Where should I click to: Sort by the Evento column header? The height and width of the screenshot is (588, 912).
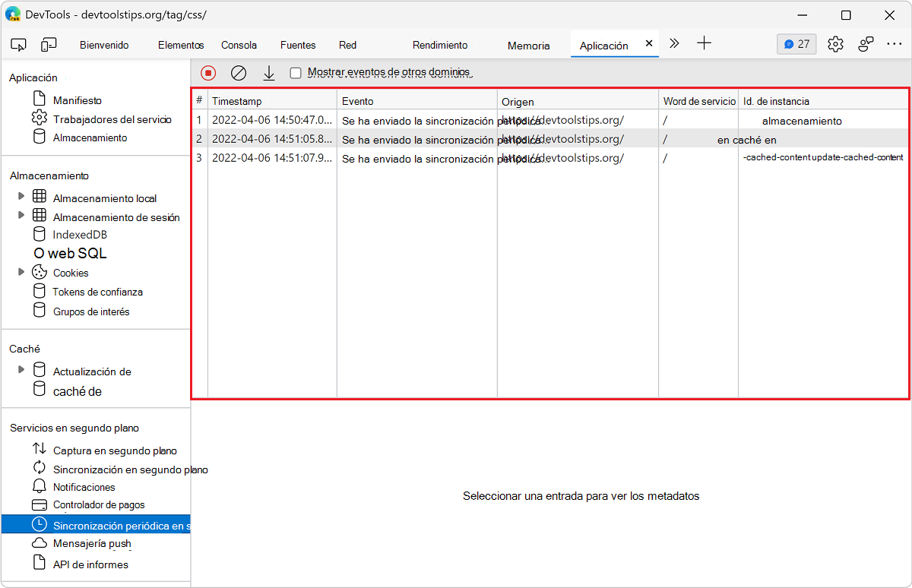[417, 101]
